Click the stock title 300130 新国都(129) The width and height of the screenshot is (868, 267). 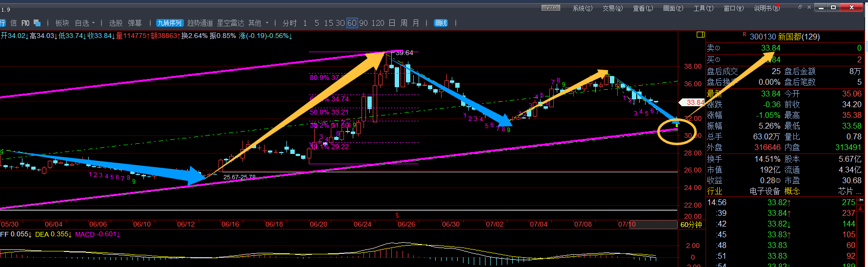[785, 37]
